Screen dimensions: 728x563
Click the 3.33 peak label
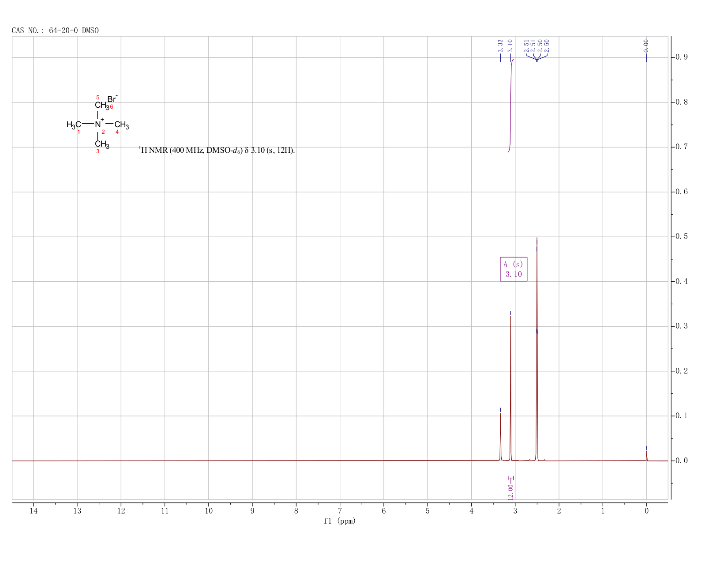click(x=500, y=45)
